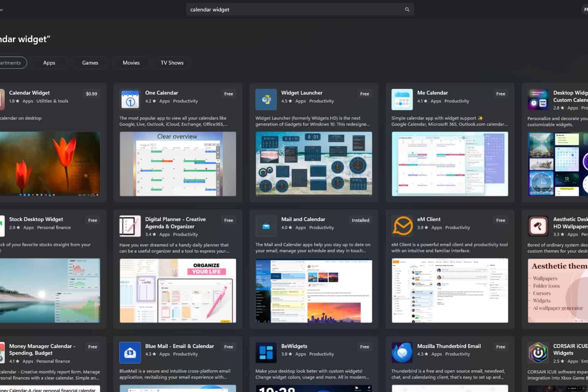
Task: Open the BeWidgets title
Action: pos(294,346)
